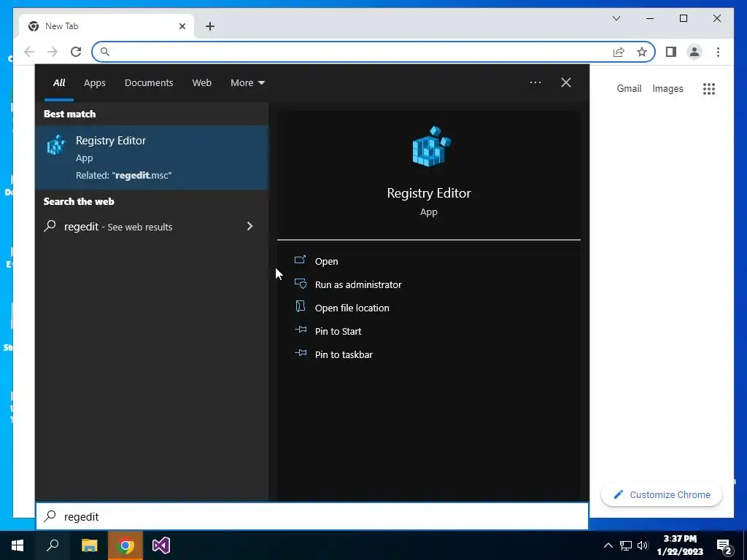Screen dimensions: 747x560
Task: Click the regedit search input box
Action: 312,516
